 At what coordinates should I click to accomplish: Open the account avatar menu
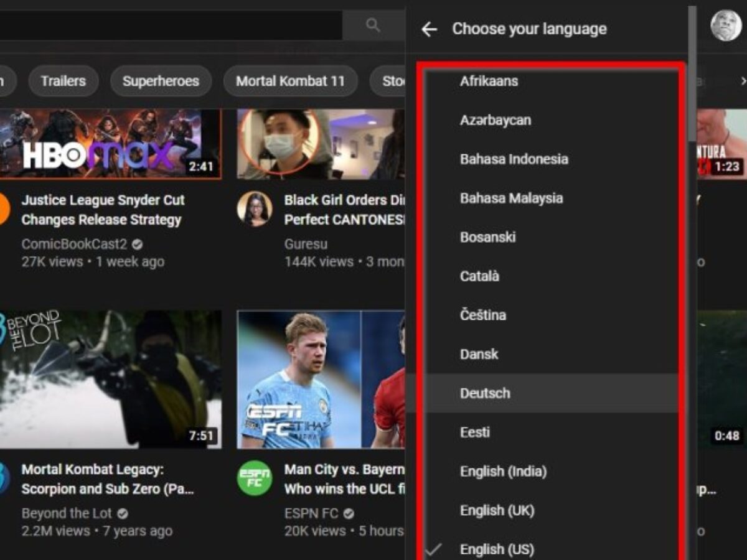pos(726,26)
